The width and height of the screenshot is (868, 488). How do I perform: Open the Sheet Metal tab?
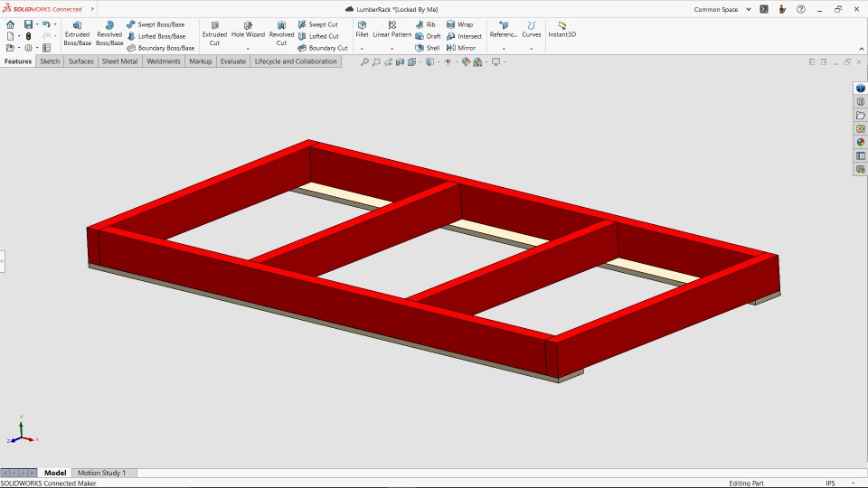(119, 61)
